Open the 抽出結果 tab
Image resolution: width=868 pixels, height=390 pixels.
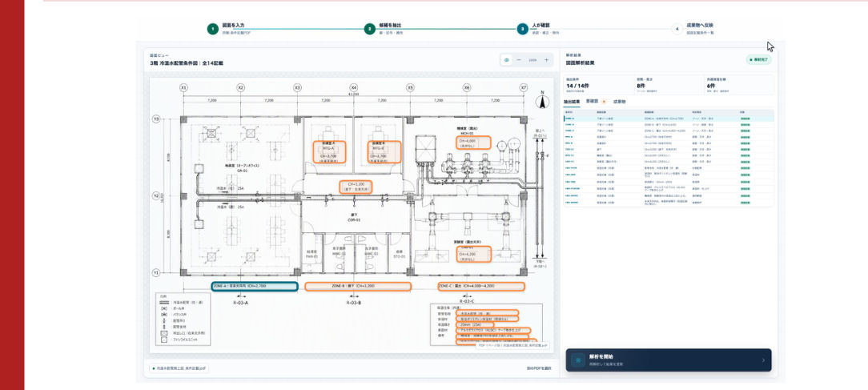[x=571, y=102]
